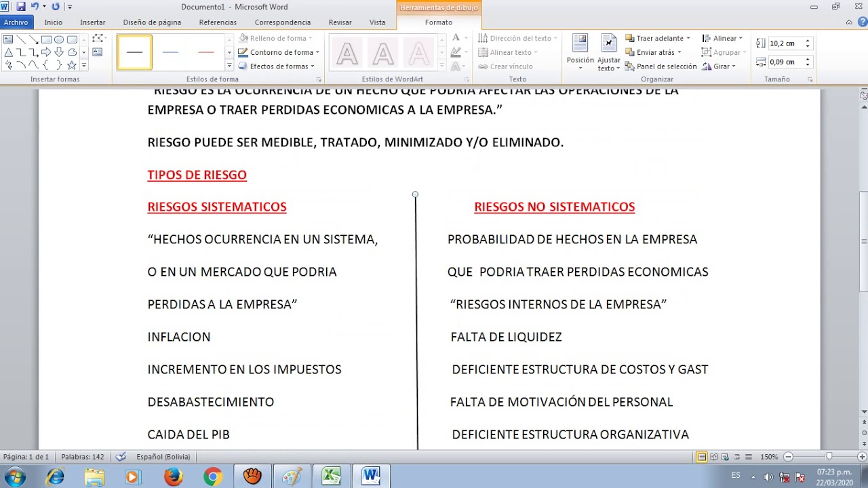
Task: Apply the black line shape style
Action: click(134, 52)
